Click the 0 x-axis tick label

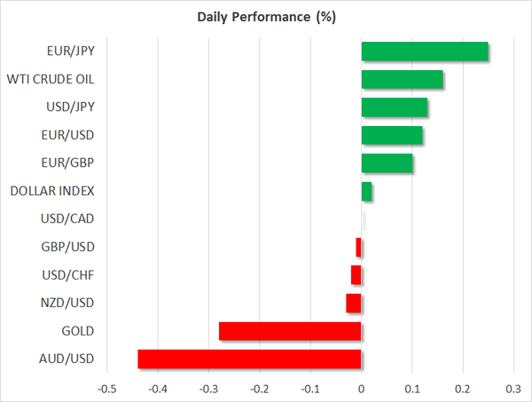click(x=362, y=389)
